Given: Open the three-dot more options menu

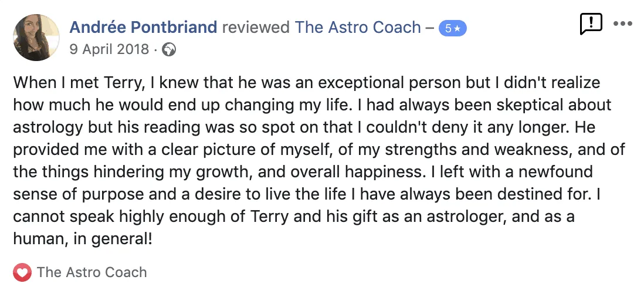Looking at the screenshot, I should [x=622, y=24].
